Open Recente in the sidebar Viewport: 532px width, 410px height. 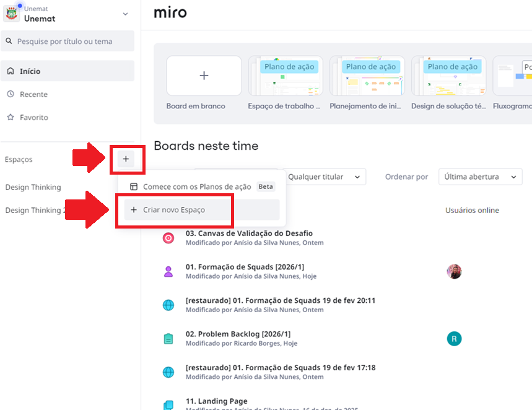point(67,94)
